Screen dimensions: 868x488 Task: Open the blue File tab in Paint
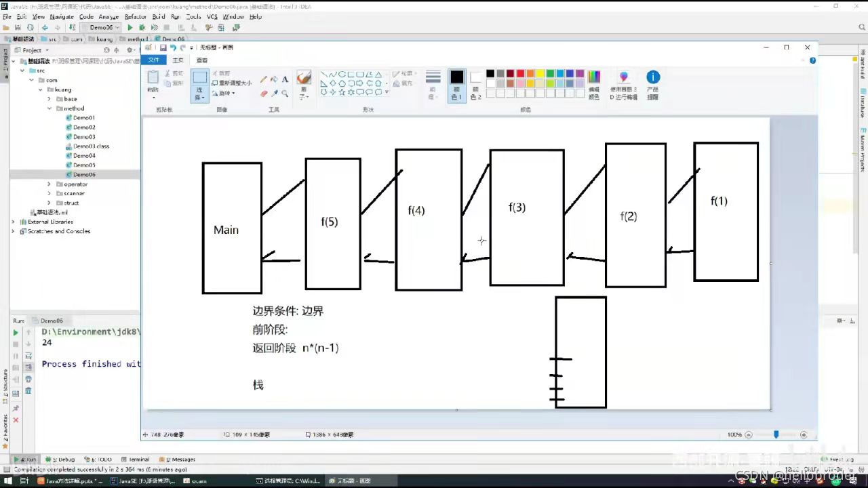pos(154,60)
